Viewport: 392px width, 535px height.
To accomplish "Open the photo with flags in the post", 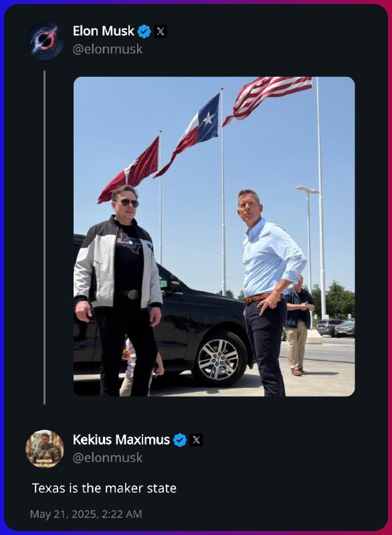I will tap(214, 237).
